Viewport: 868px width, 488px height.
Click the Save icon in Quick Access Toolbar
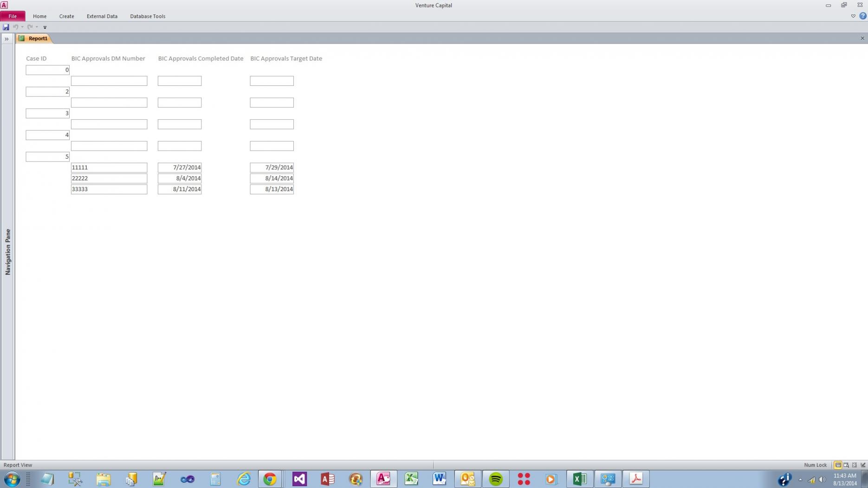[6, 27]
